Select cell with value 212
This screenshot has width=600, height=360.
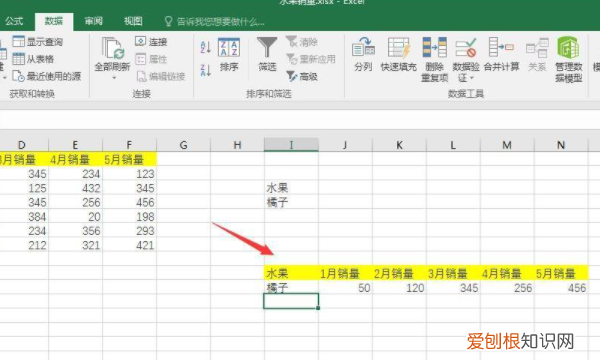[x=24, y=245]
